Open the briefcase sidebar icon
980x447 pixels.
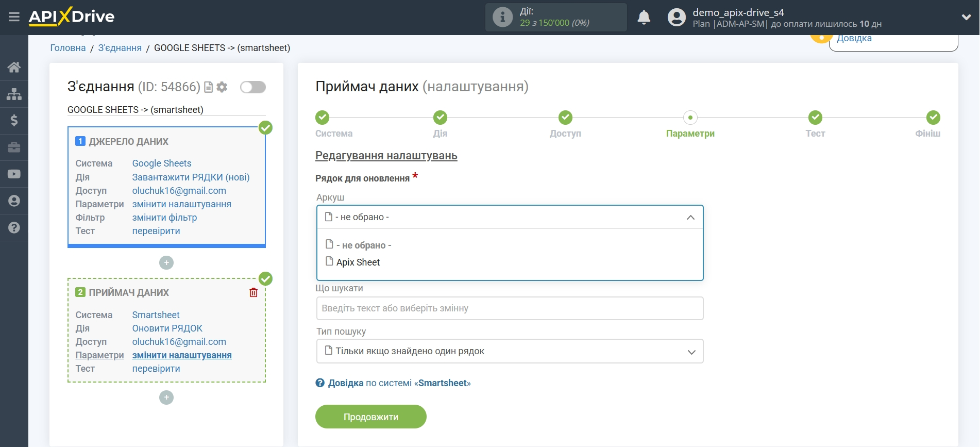click(14, 147)
